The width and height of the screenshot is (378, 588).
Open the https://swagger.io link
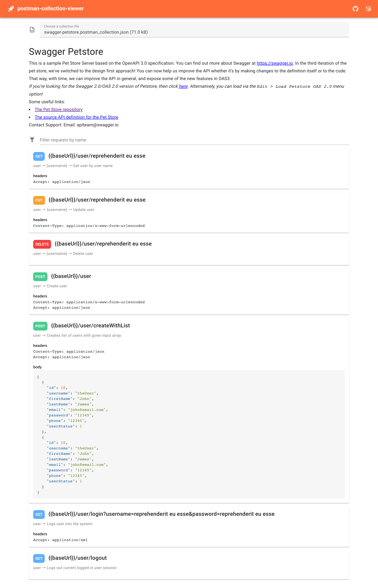[x=275, y=63]
